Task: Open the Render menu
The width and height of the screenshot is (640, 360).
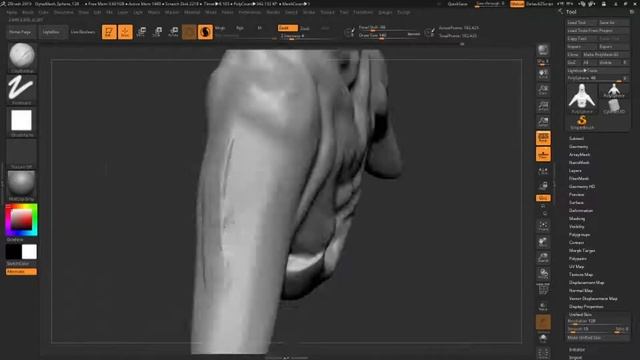Action: pyautogui.click(x=273, y=12)
